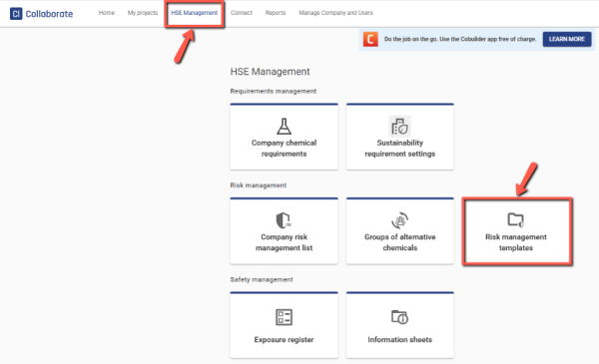Open the Connect menu item
Viewport: 599px width, 364px height.
242,13
